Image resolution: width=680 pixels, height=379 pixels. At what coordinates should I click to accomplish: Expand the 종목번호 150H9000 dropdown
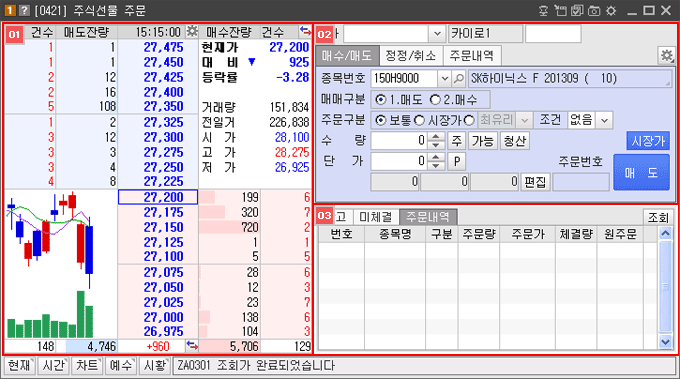(444, 78)
